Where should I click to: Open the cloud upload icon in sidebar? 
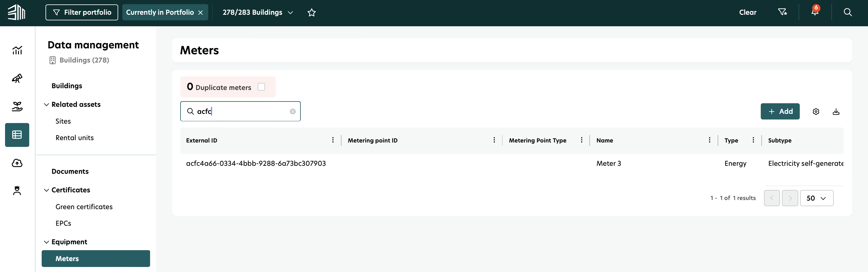point(17,163)
